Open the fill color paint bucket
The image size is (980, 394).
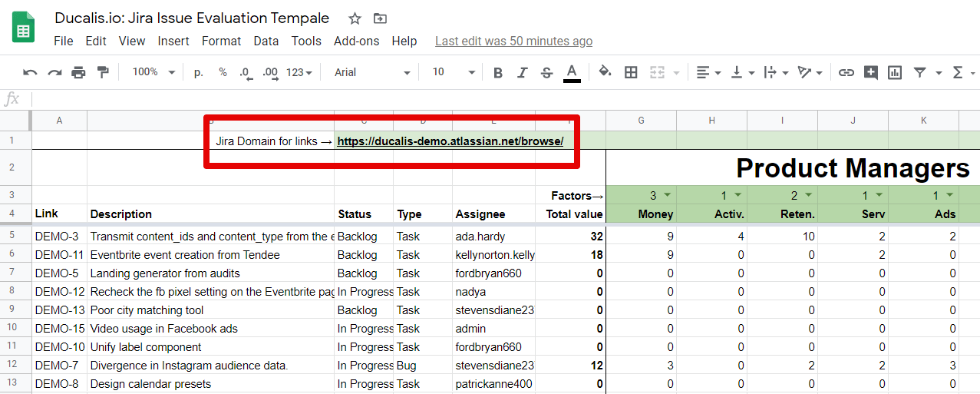[605, 72]
